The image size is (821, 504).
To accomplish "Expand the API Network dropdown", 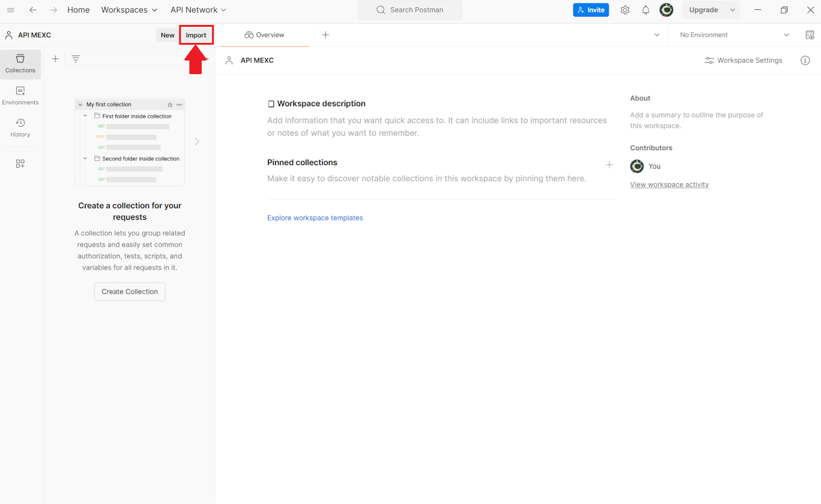I will pyautogui.click(x=199, y=10).
